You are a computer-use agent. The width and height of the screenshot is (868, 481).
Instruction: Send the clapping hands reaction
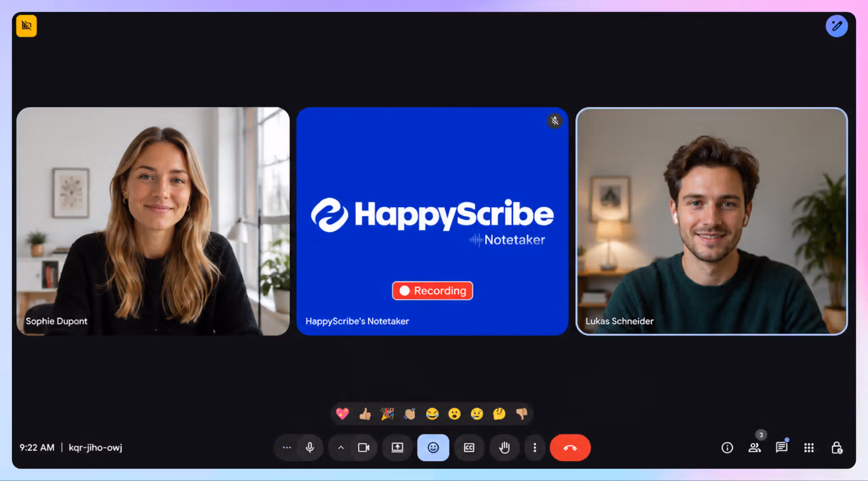tap(410, 414)
